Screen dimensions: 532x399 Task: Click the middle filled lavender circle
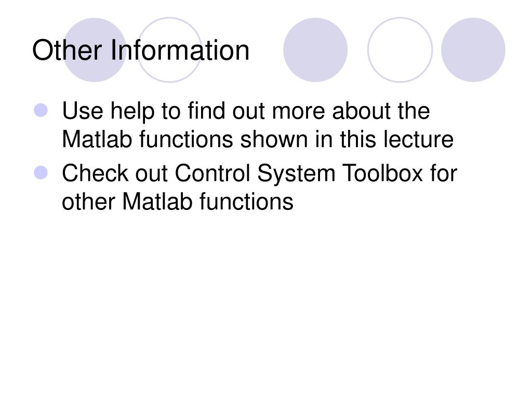(x=315, y=50)
